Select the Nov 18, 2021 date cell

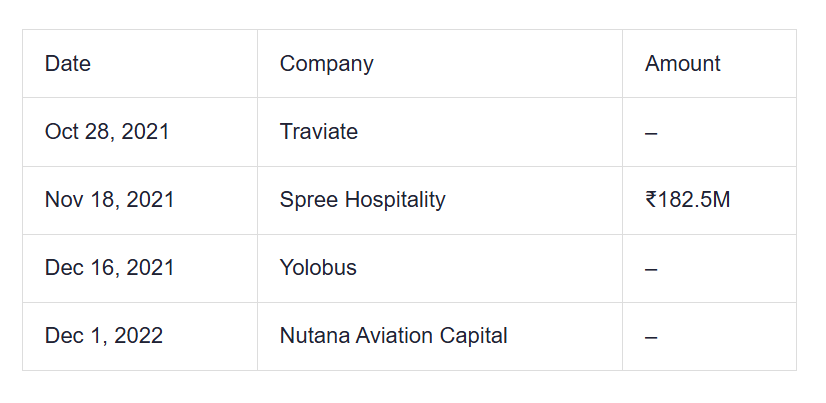109,200
